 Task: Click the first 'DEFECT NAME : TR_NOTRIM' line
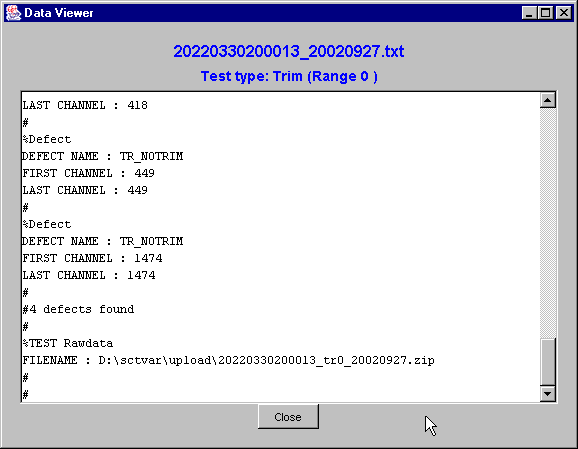102,156
